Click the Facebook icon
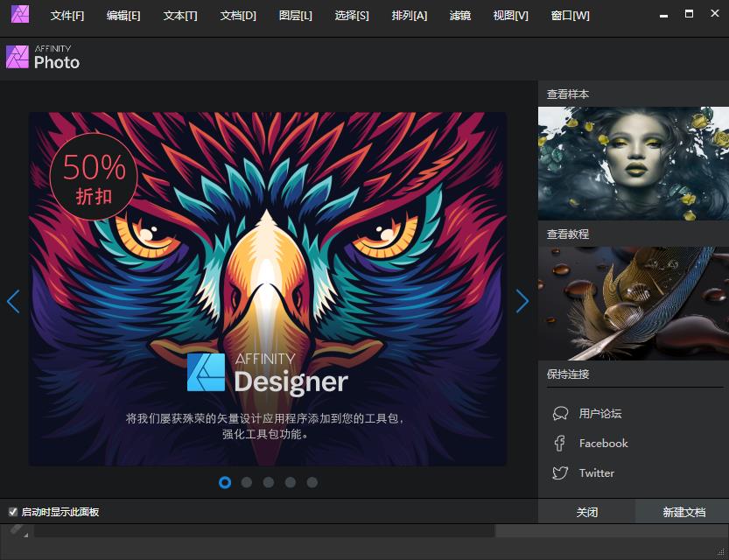The height and width of the screenshot is (560, 729). [x=558, y=443]
